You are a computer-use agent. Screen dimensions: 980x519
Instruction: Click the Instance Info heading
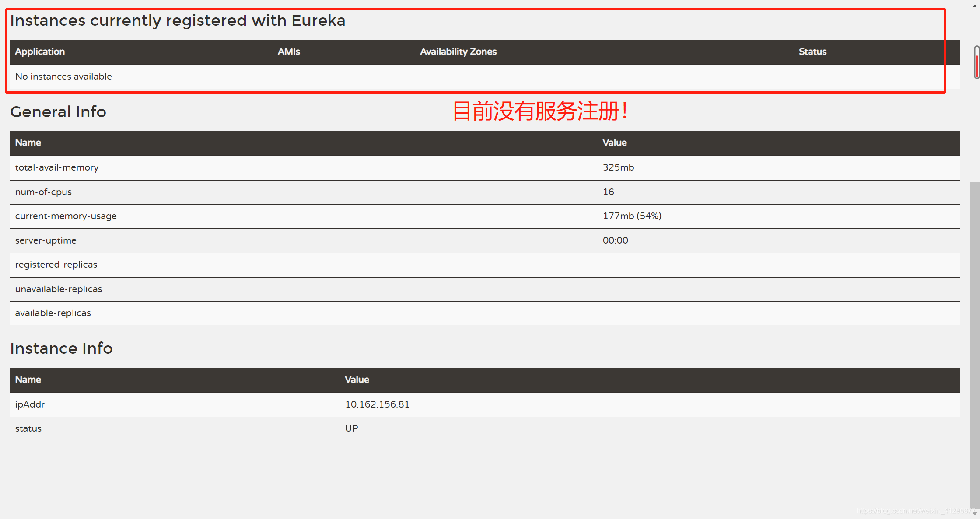click(x=61, y=348)
